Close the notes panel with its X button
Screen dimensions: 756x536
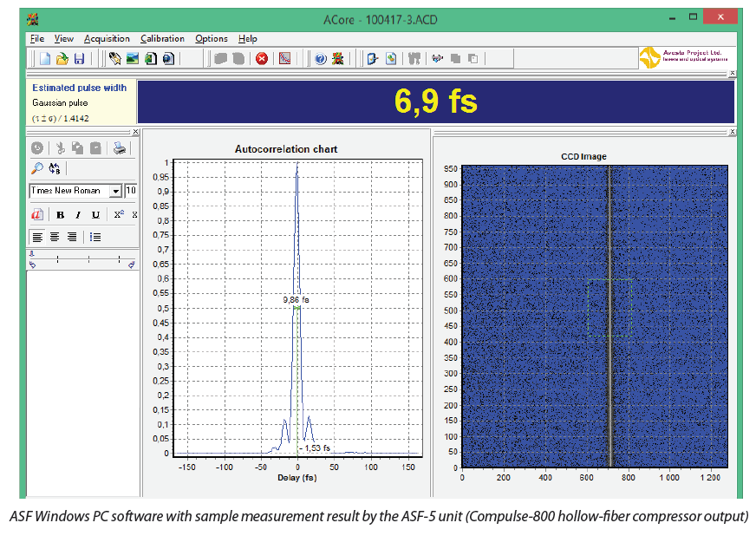pos(134,132)
